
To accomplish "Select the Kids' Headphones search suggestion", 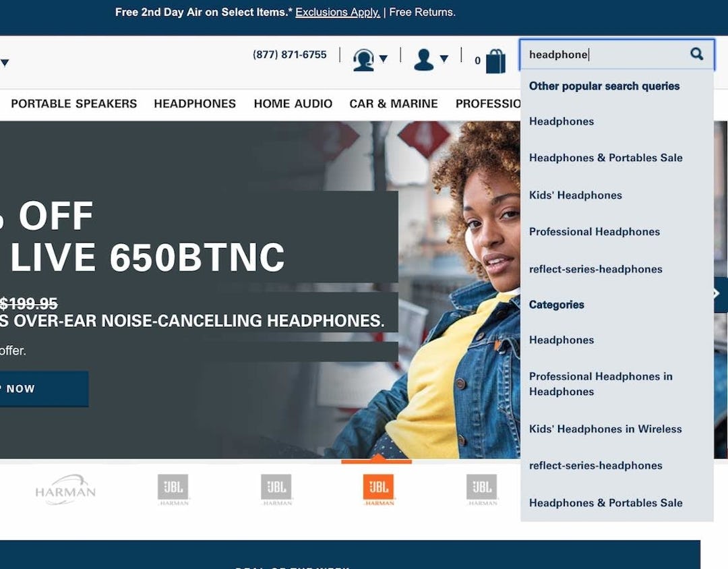I will 575,195.
